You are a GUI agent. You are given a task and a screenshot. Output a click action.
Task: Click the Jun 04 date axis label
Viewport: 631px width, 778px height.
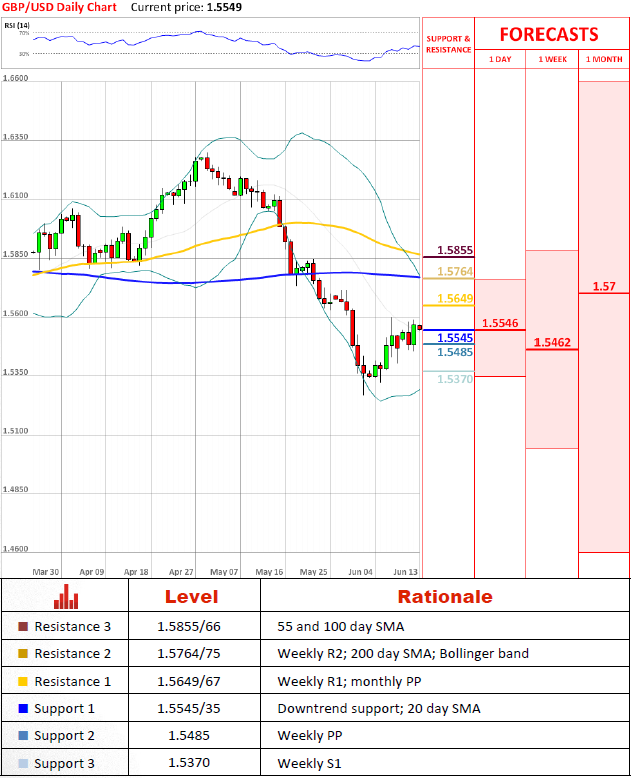pos(361,572)
